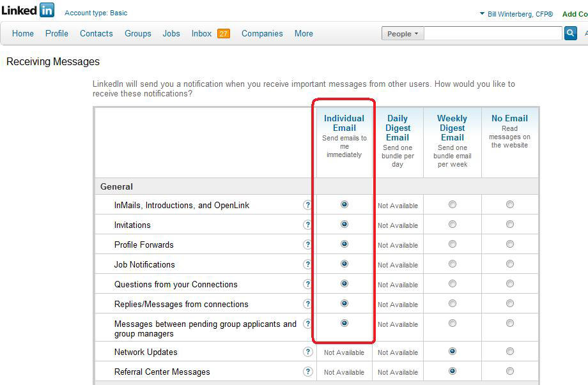Viewport: 588px width, 385px height.
Task: Open the More menu
Action: (x=304, y=34)
